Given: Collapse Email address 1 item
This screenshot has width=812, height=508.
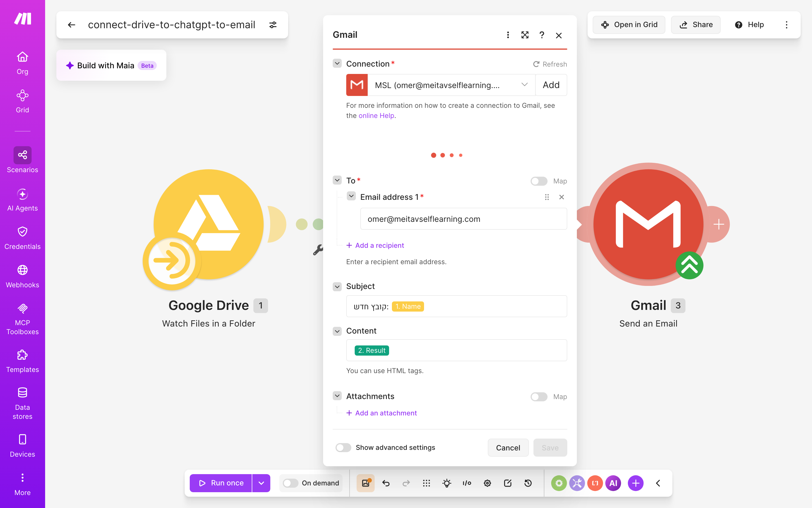Looking at the screenshot, I should tap(351, 196).
